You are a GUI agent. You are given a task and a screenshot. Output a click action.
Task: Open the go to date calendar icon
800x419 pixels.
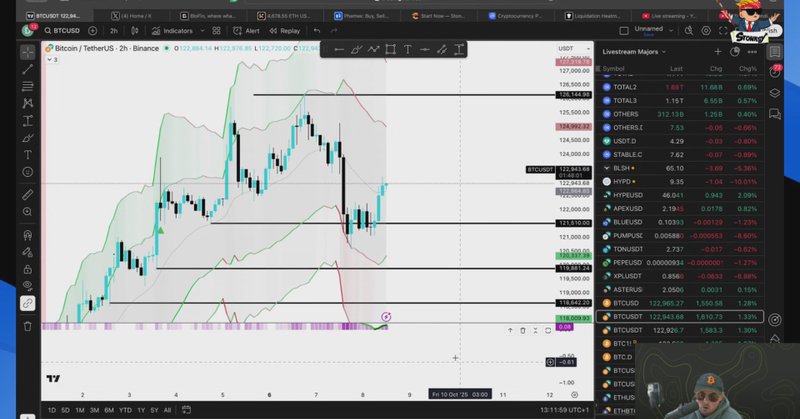186,410
